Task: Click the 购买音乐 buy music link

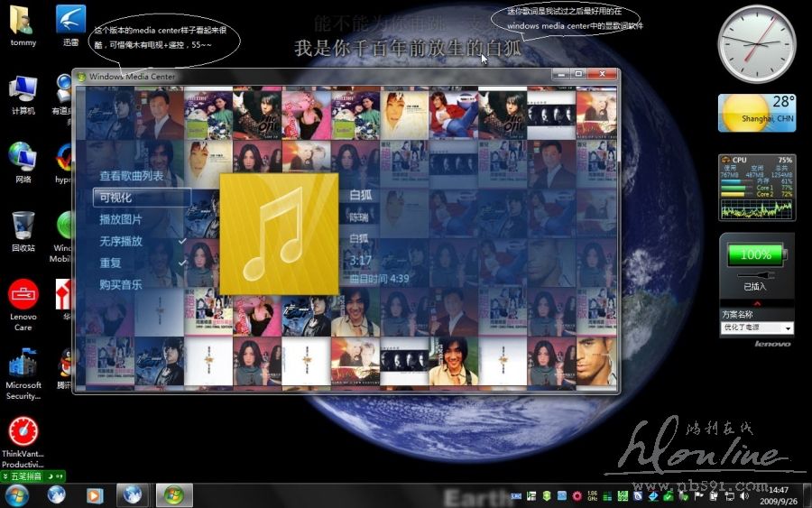Action: (x=121, y=284)
